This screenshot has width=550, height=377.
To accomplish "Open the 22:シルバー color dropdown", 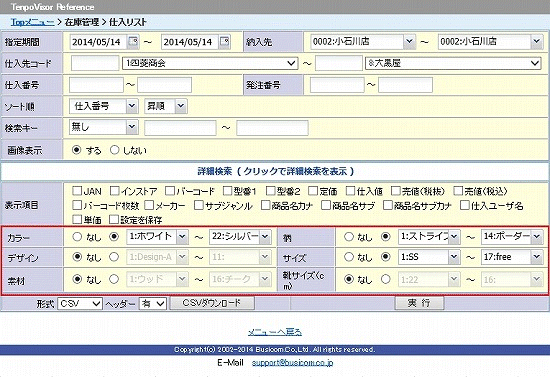I will tap(240, 237).
